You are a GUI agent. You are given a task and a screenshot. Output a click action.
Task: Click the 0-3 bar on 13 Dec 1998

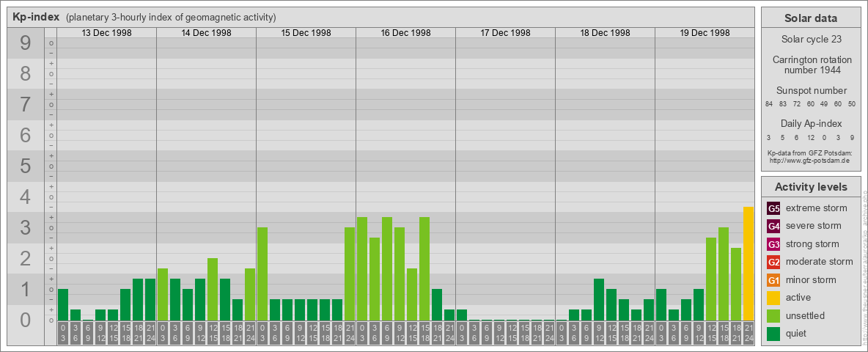pos(63,304)
